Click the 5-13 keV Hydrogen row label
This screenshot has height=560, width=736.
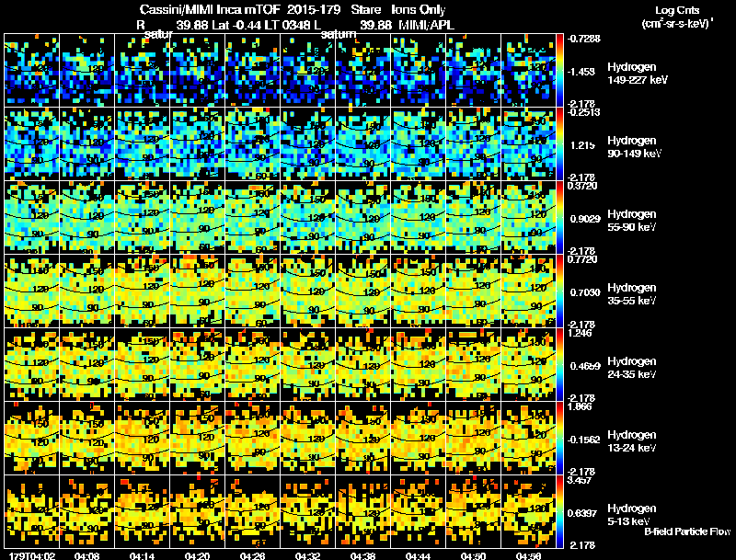[x=631, y=515]
